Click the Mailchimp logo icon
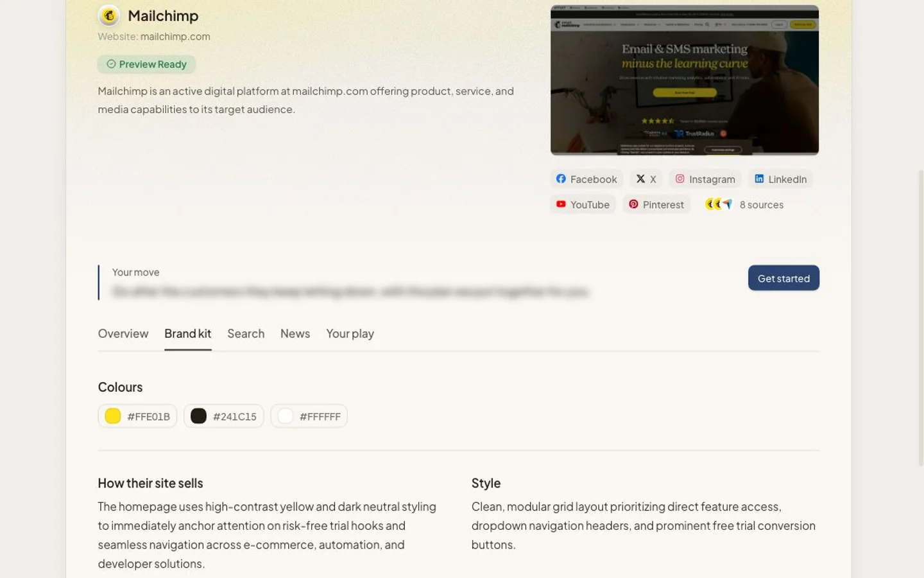 click(x=109, y=15)
